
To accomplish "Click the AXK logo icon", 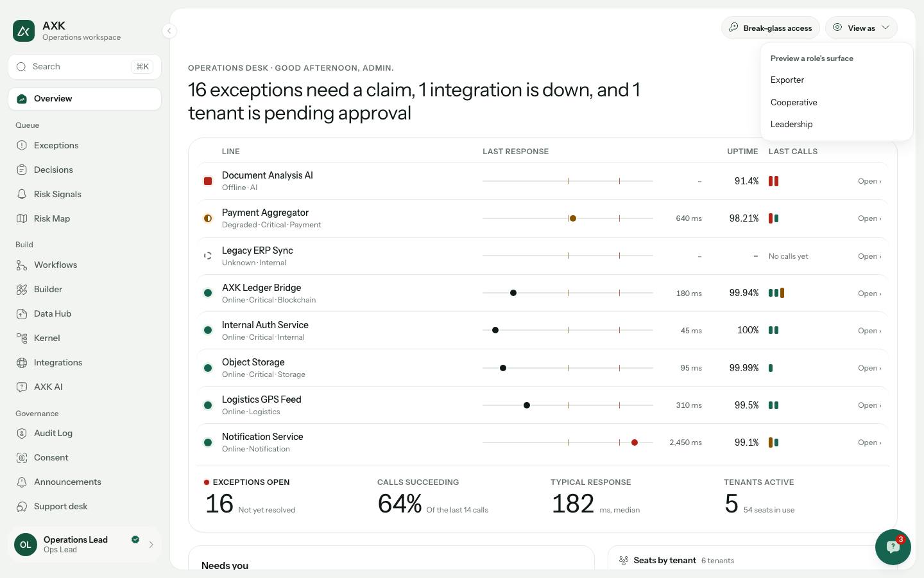I will pyautogui.click(x=24, y=31).
